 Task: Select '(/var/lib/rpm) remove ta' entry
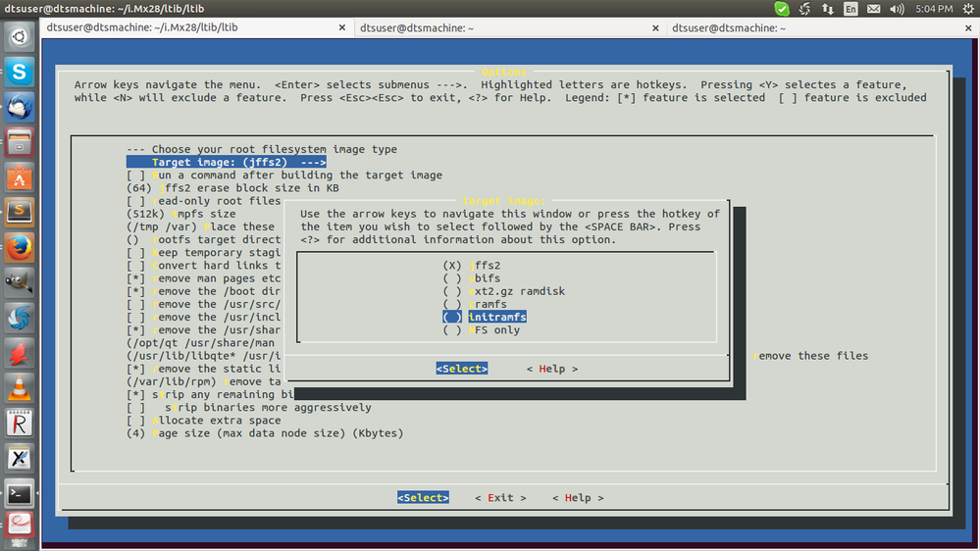coord(204,381)
